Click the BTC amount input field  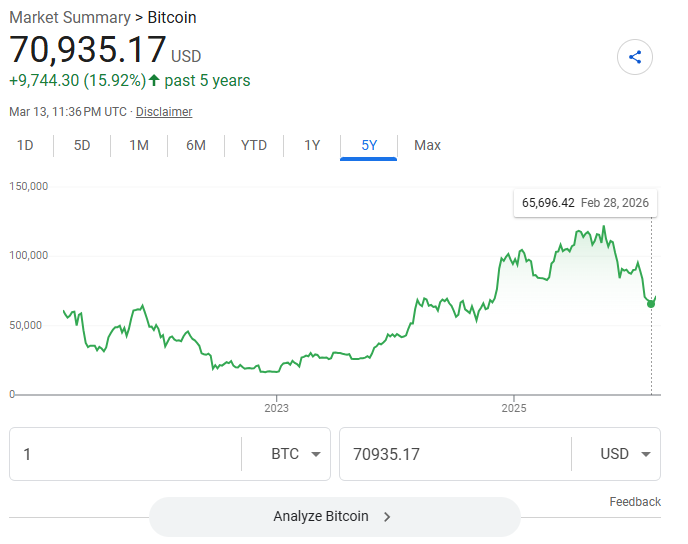125,454
